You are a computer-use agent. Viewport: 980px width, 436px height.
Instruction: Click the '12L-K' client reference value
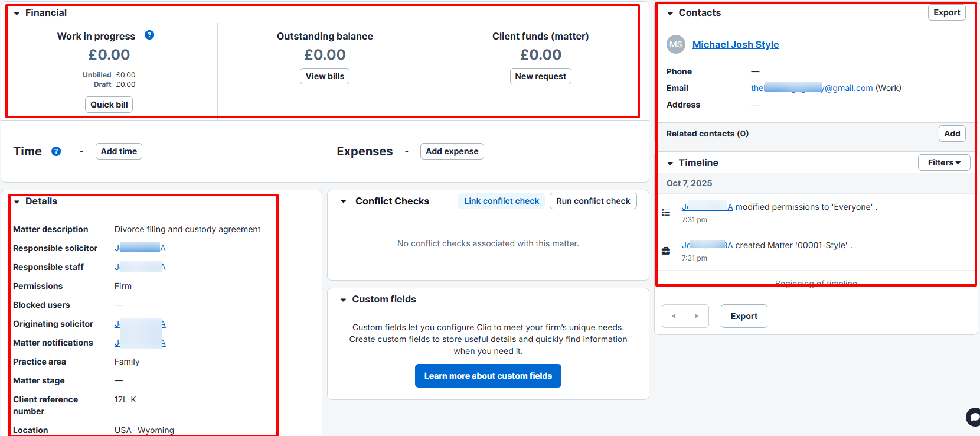(125, 399)
